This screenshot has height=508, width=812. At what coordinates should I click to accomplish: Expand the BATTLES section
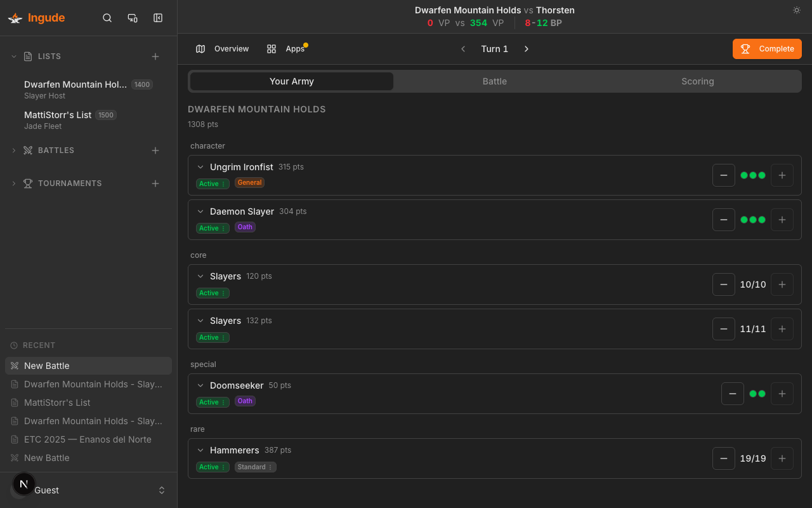13,150
